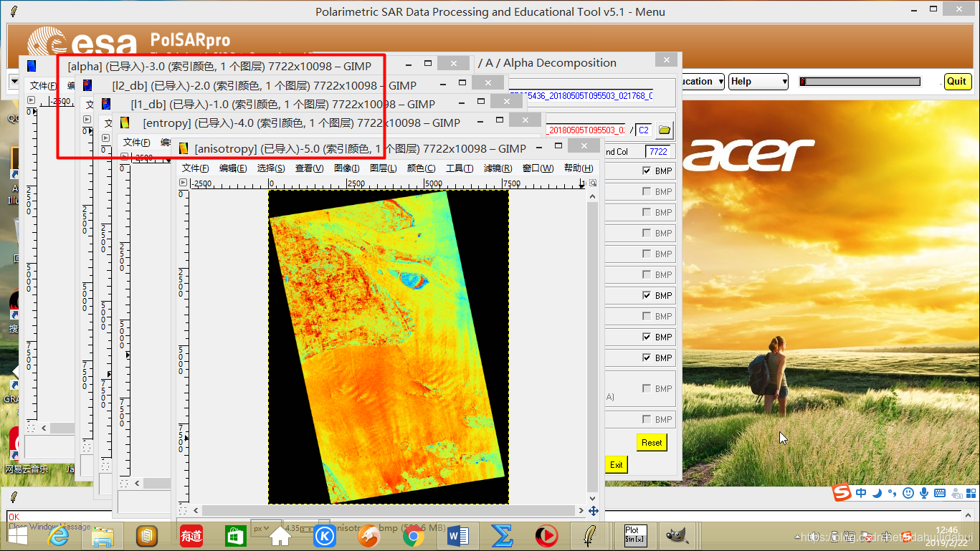The image size is (980, 551).
Task: Click the yellow Exit button
Action: click(617, 464)
